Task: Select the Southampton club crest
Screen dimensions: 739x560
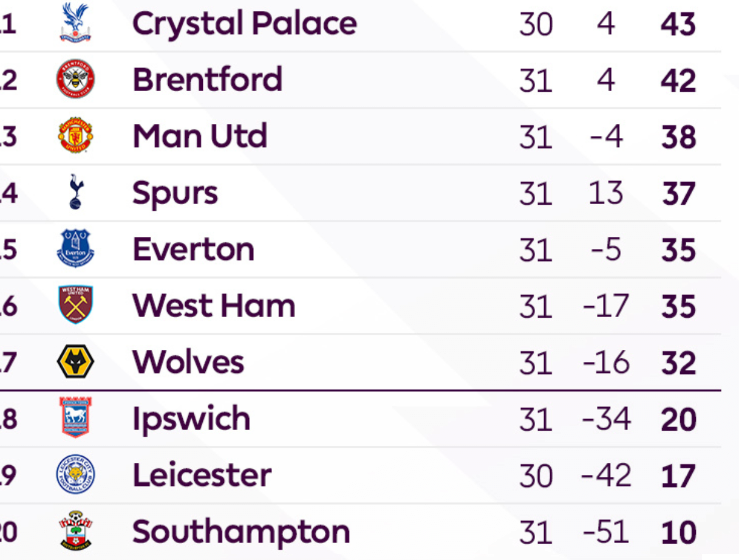Action: pyautogui.click(x=75, y=530)
